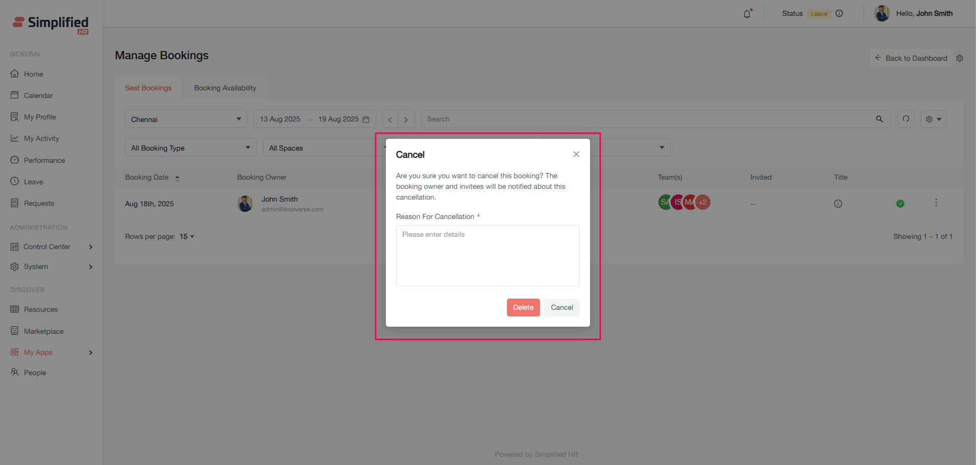Image resolution: width=980 pixels, height=465 pixels.
Task: Click Back to Dashboard link
Action: (911, 58)
